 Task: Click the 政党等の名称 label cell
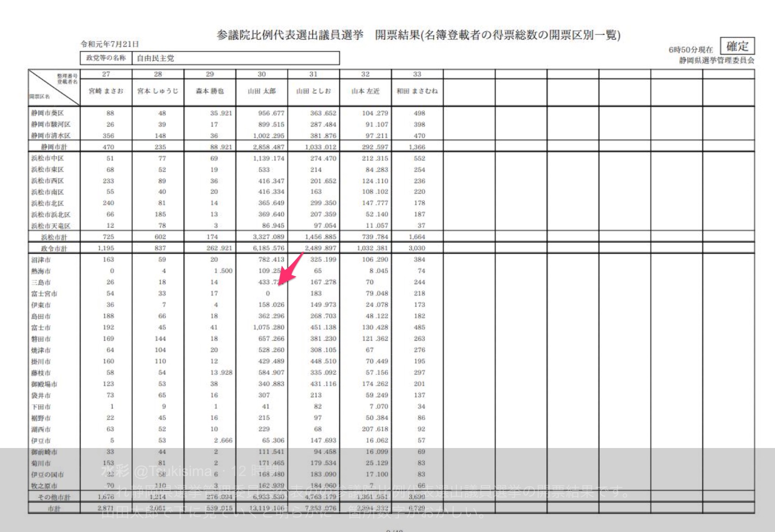(106, 58)
